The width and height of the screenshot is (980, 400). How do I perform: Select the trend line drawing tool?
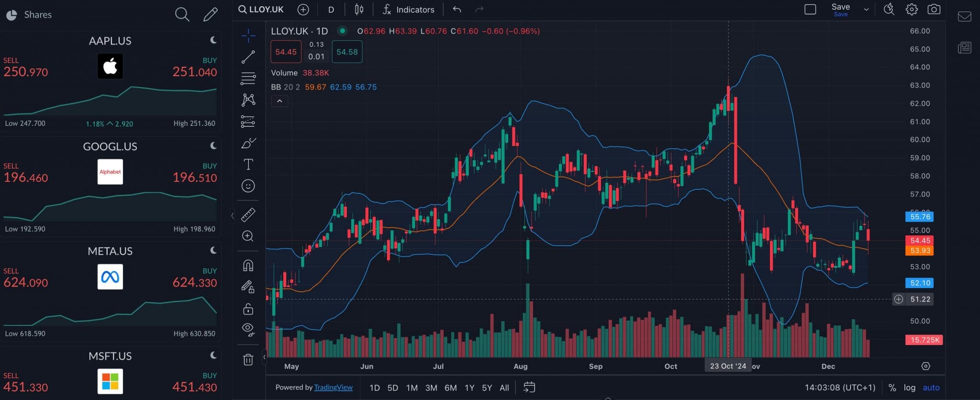click(x=248, y=57)
